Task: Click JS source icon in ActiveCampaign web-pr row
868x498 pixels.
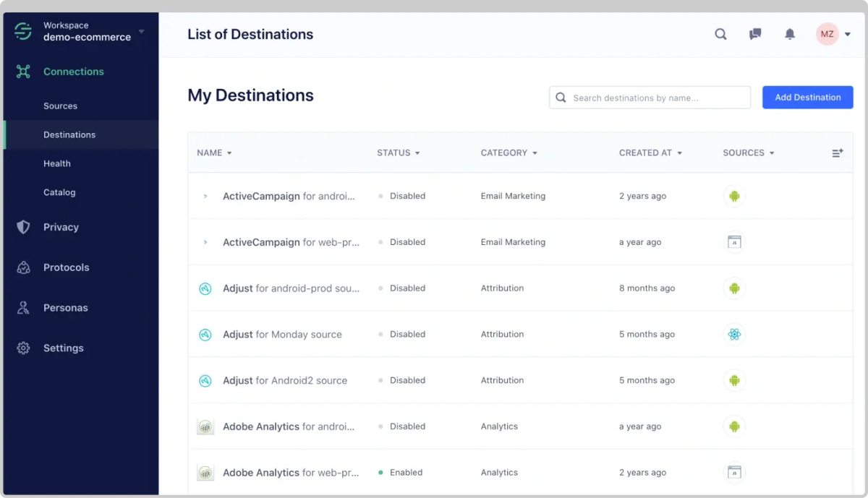Action: pos(734,242)
